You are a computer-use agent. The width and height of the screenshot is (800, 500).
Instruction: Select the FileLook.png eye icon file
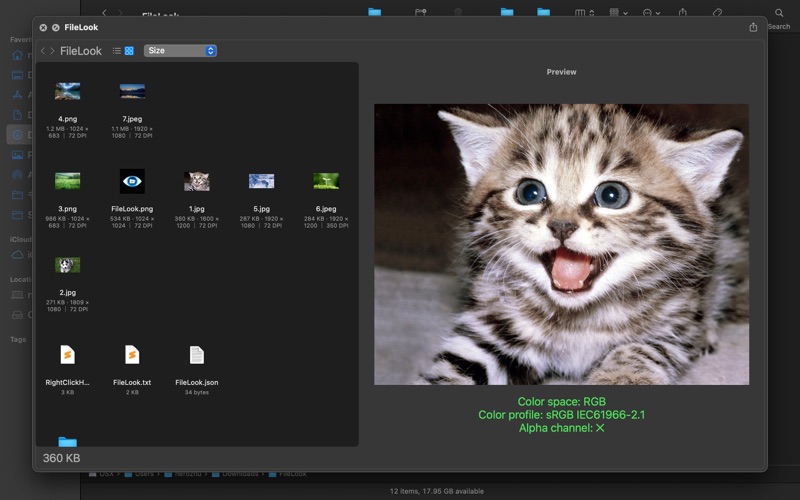132,181
